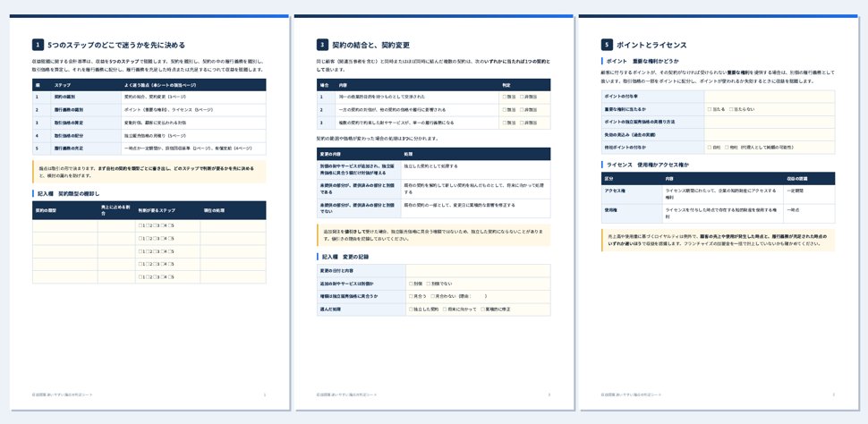Click the 判断が要るステップ column header
The width and height of the screenshot is (868, 424).
coord(167,210)
